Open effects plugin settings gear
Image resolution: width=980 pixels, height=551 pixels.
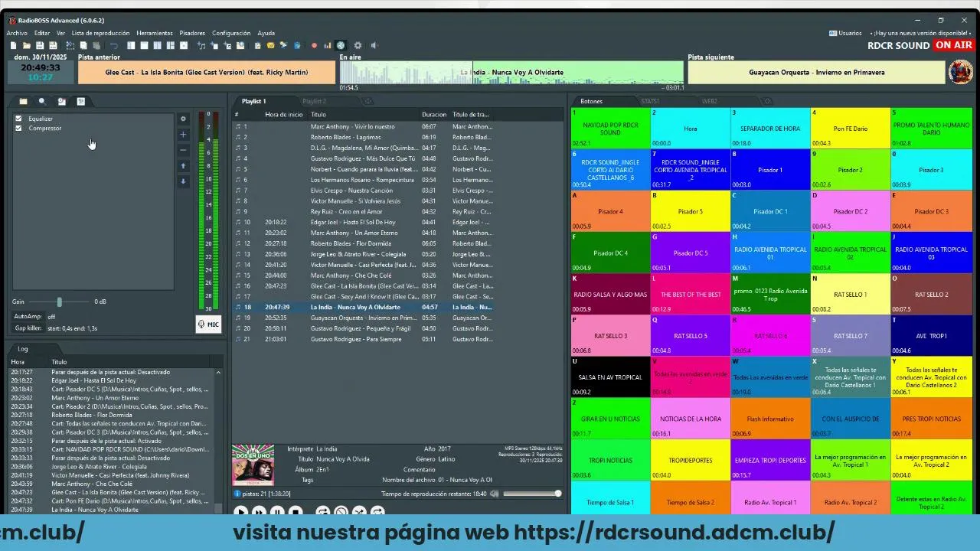pos(183,119)
